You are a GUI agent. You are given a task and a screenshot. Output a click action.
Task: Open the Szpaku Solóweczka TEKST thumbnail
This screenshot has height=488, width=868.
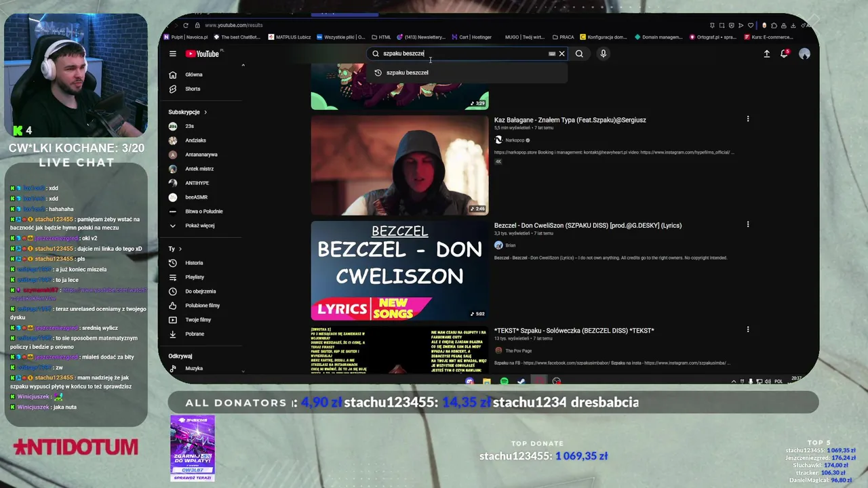(399, 350)
